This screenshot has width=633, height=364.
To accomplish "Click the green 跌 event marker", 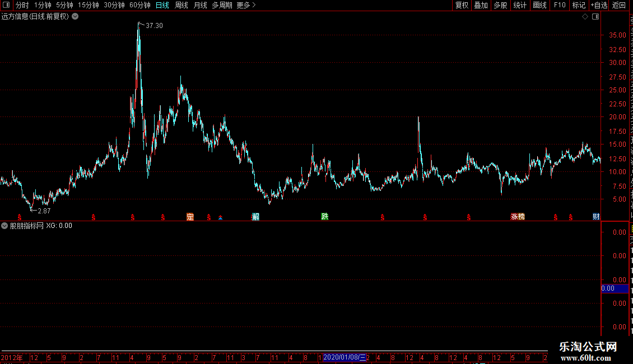I will click(x=325, y=216).
